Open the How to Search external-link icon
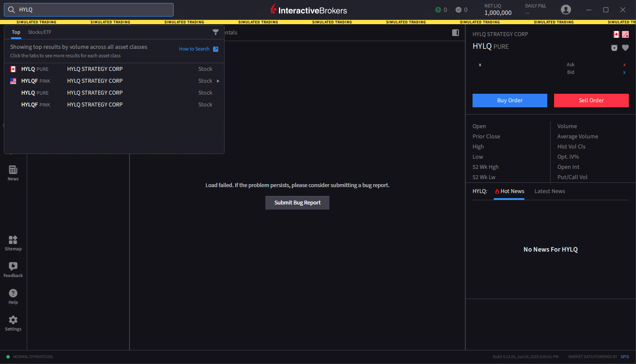Viewport: 636px width, 364px height. pyautogui.click(x=216, y=49)
